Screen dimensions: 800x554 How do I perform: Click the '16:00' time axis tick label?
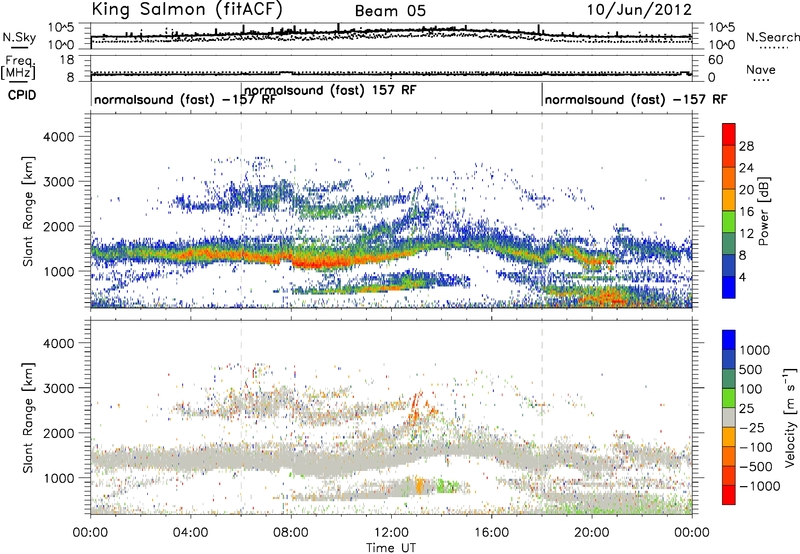point(491,533)
